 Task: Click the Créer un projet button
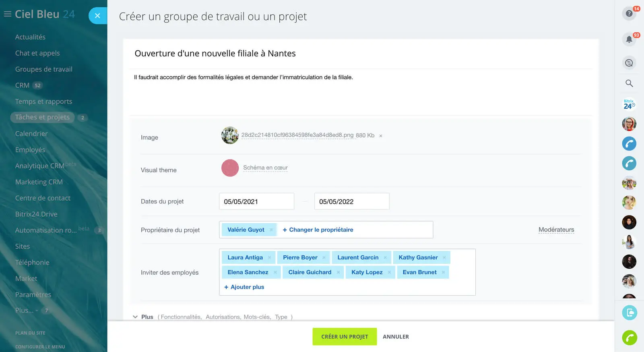pos(345,337)
